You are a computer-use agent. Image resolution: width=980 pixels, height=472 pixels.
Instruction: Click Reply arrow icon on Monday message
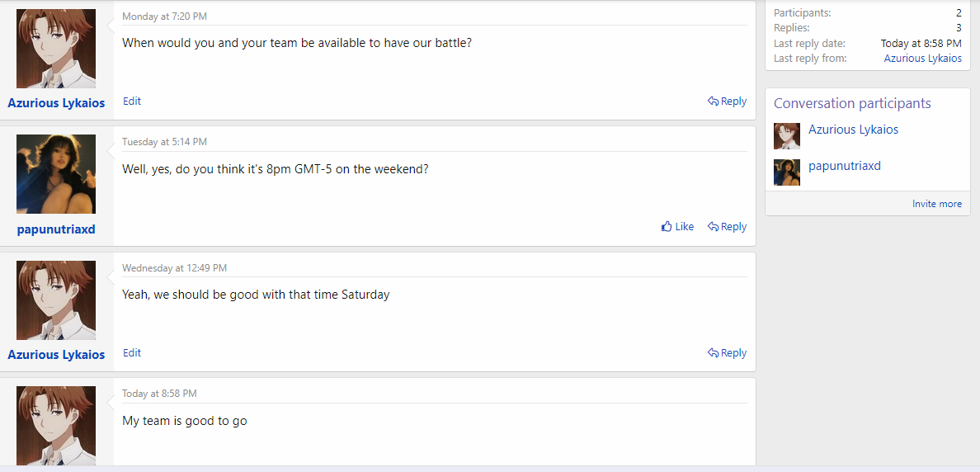[x=713, y=101]
